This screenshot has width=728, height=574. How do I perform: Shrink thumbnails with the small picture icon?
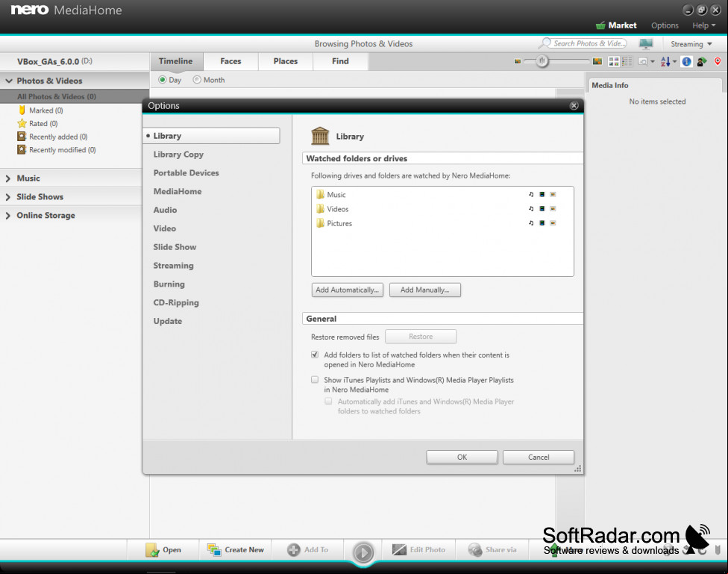pos(517,61)
